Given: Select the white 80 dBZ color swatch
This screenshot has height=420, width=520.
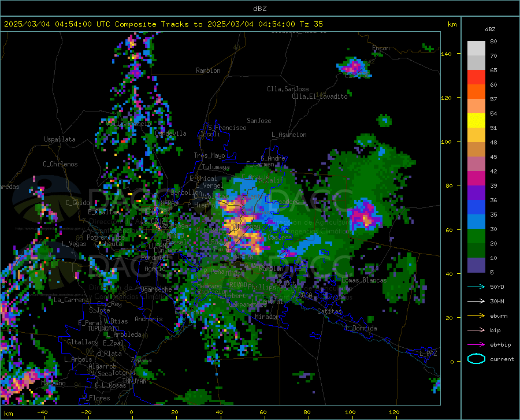Looking at the screenshot, I should pos(476,48).
